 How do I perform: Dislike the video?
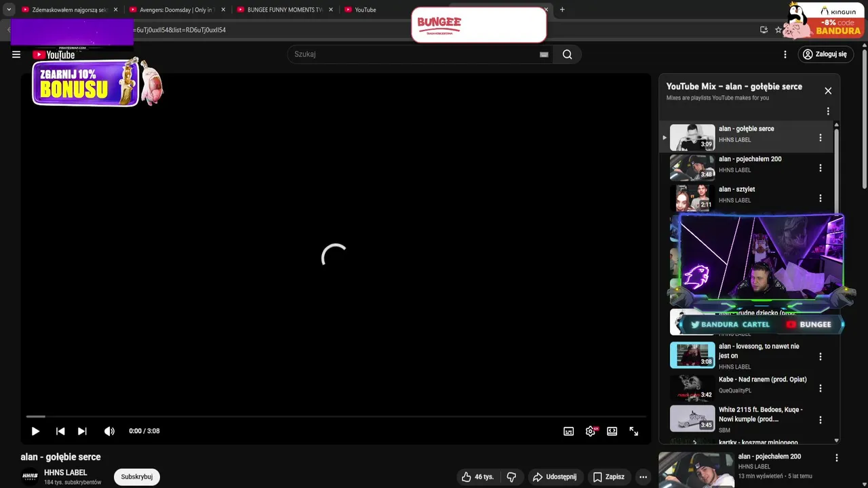coord(512,477)
